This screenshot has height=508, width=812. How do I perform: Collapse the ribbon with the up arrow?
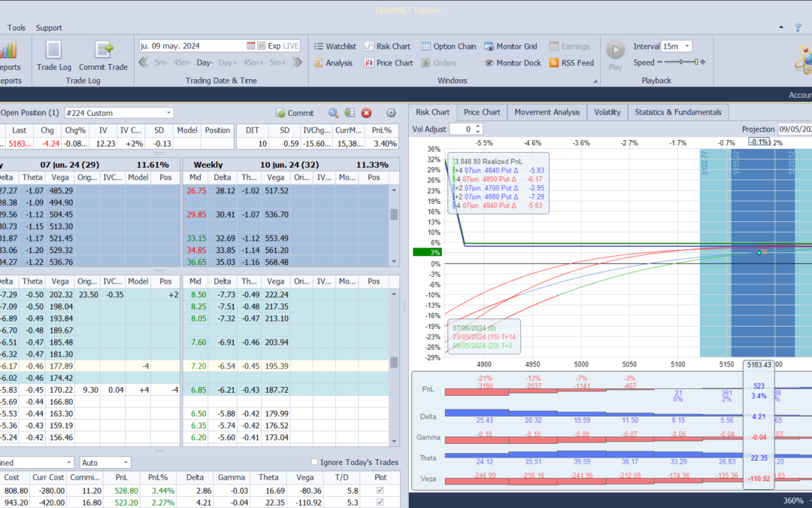(781, 27)
